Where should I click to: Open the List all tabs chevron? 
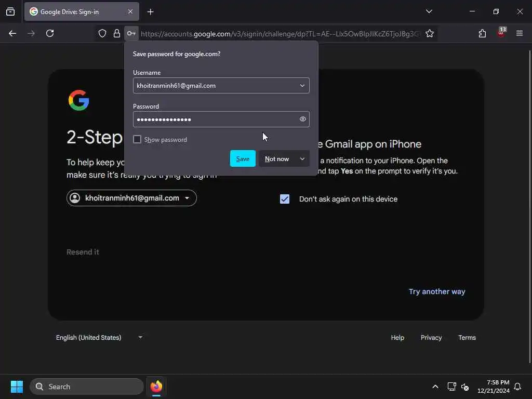coord(429,11)
